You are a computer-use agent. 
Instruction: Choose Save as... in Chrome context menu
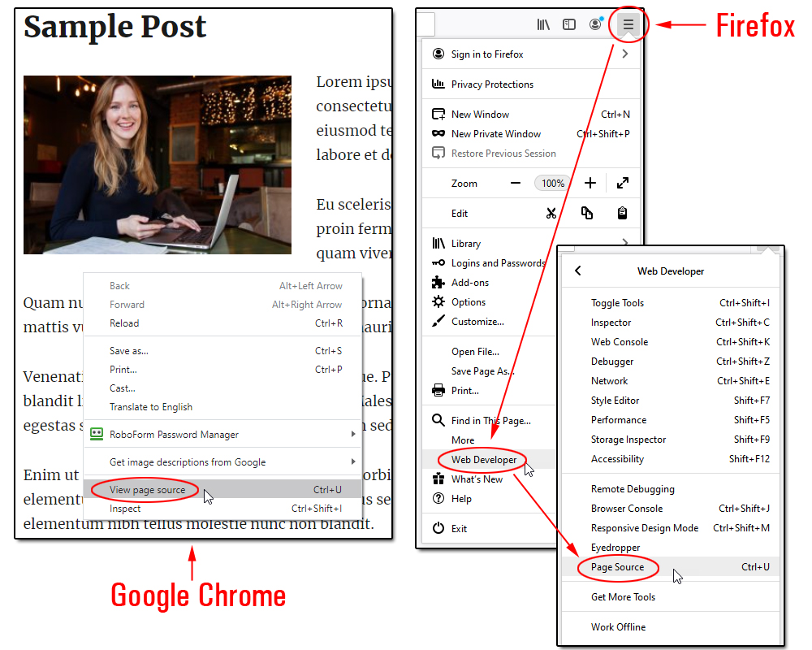click(222, 351)
